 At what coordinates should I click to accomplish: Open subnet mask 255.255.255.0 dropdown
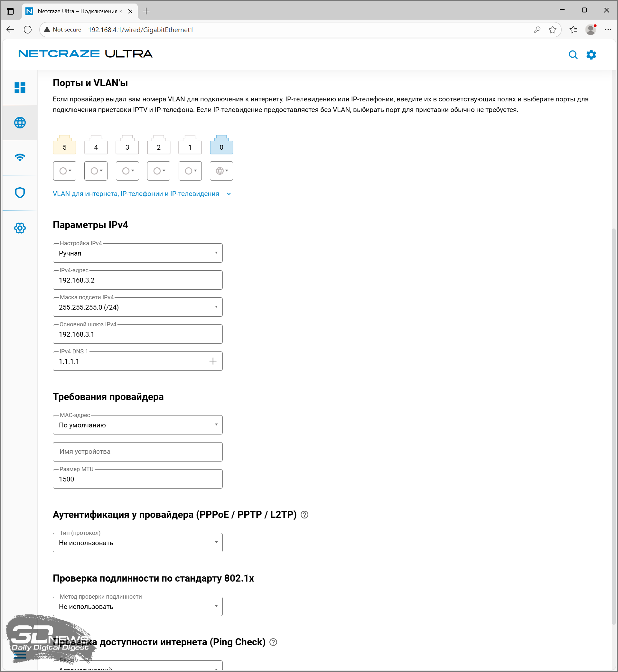[137, 307]
